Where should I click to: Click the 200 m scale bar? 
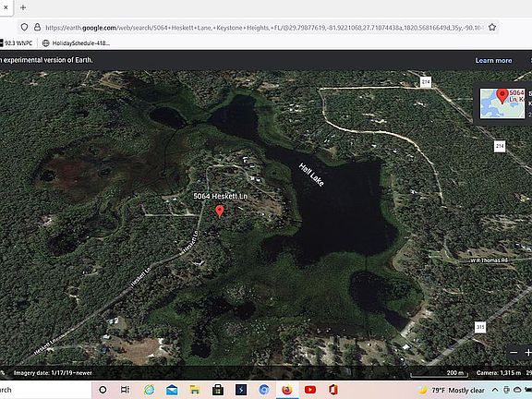[x=440, y=373]
